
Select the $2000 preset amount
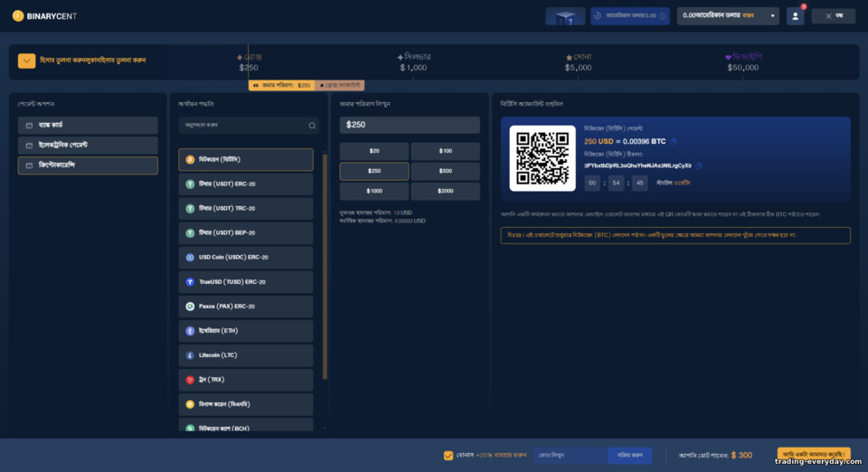point(445,191)
